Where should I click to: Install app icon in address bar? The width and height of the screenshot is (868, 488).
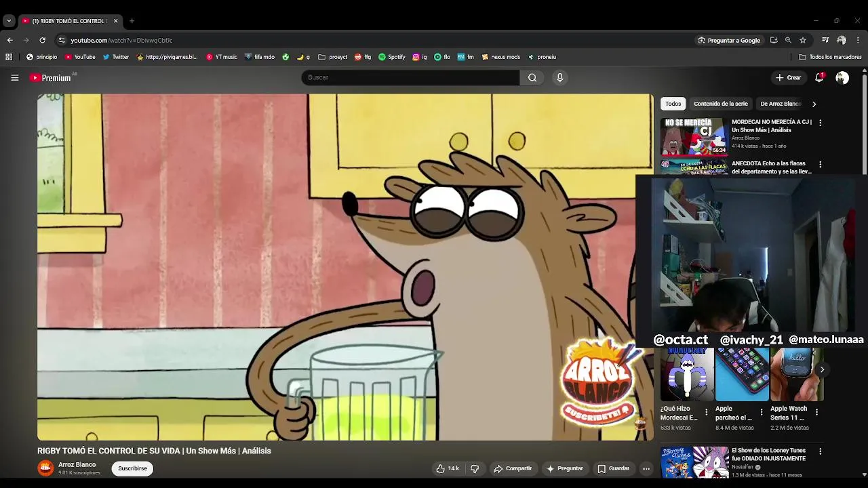(774, 40)
